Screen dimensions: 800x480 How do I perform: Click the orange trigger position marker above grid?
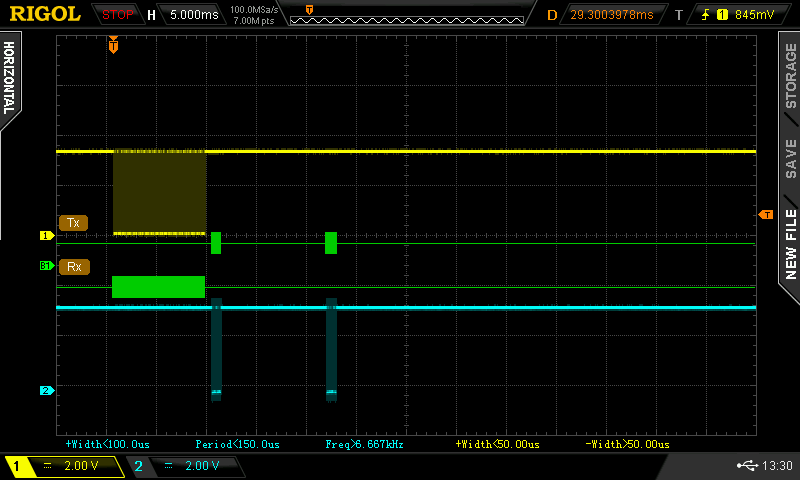(113, 45)
